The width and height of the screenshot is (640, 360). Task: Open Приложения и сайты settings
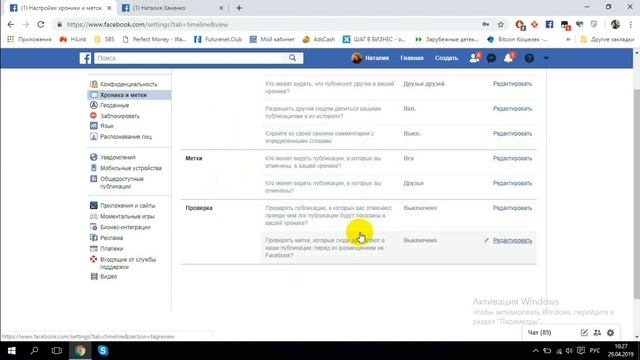point(127,205)
